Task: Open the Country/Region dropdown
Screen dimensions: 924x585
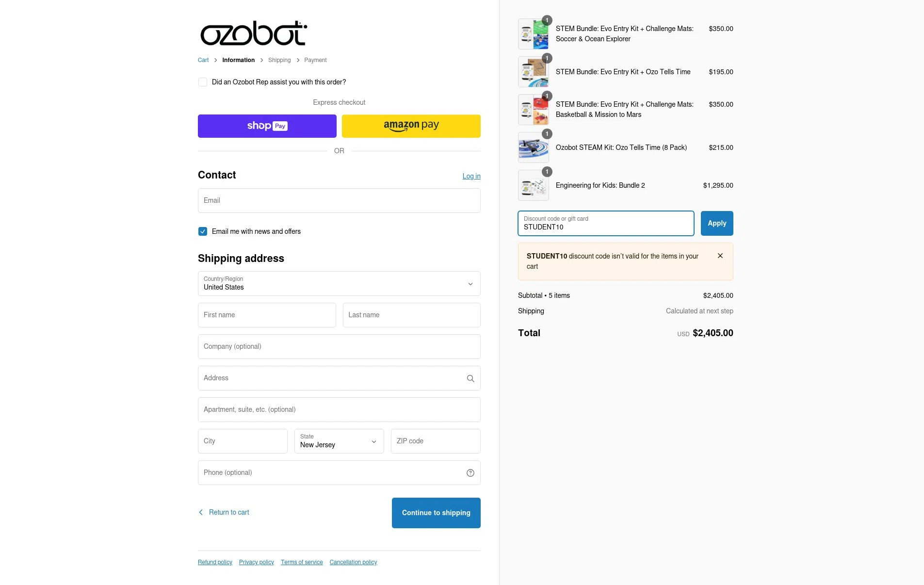Action: [x=339, y=284]
